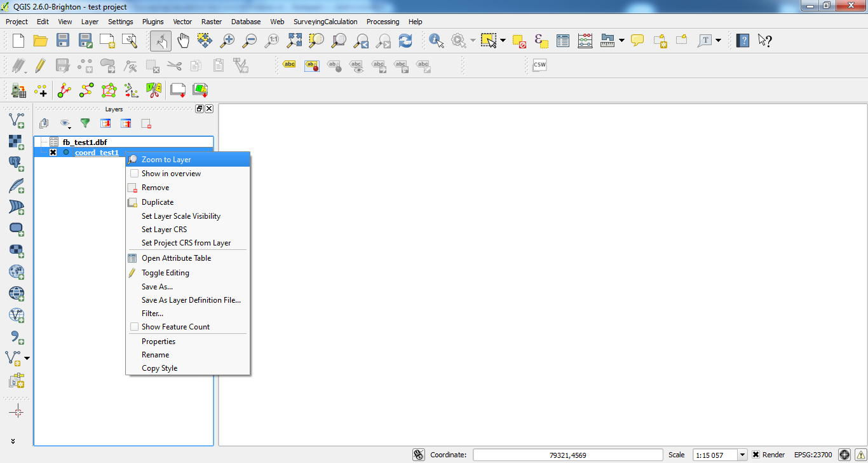Screen dimensions: 868x463
Task: Toggle visibility checkbox for coord_test1 layer
Action: (53, 153)
